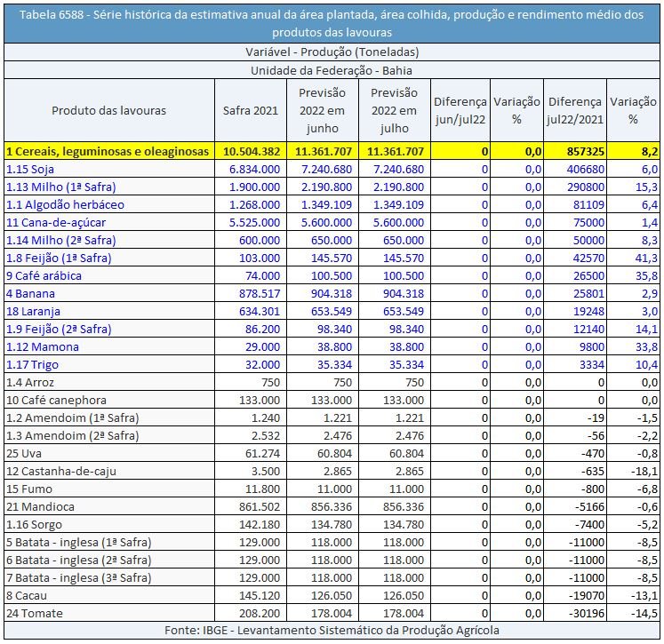Select 'Unidade da Federação - Bahia' row
The image size is (664, 644).
click(x=332, y=70)
